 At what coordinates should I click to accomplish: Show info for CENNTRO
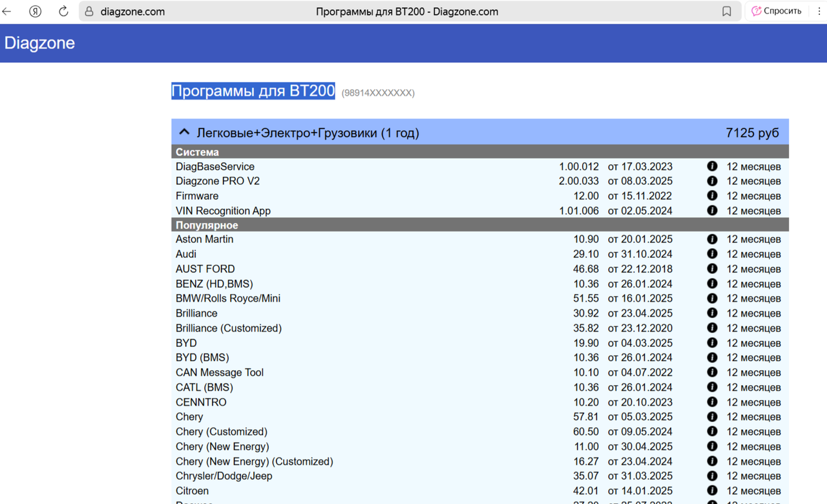[712, 402]
